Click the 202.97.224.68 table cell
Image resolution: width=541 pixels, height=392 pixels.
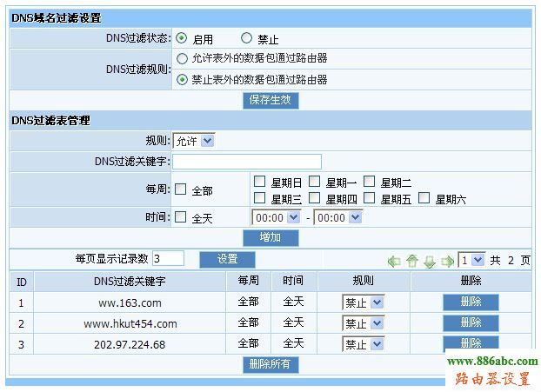[x=130, y=344]
